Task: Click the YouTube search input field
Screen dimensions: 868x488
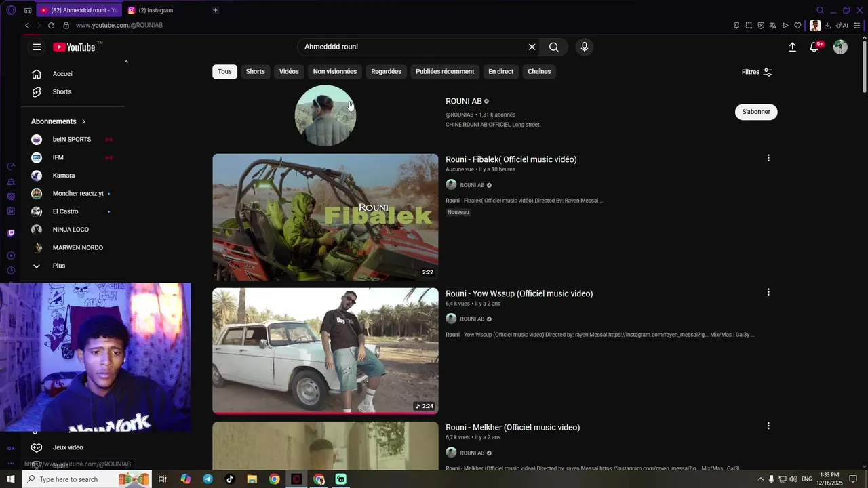Action: [412, 47]
